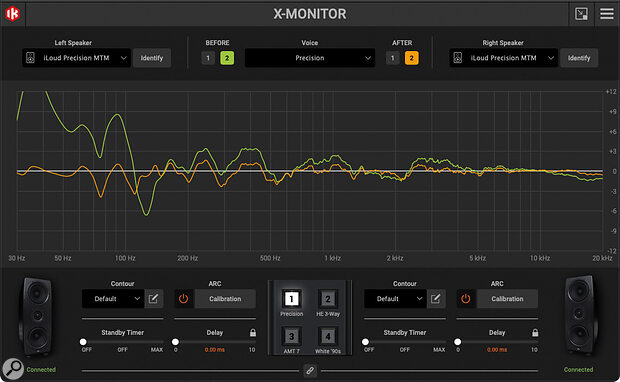The height and width of the screenshot is (382, 620).
Task: Expand right Contour Default dropdown
Action: point(395,299)
